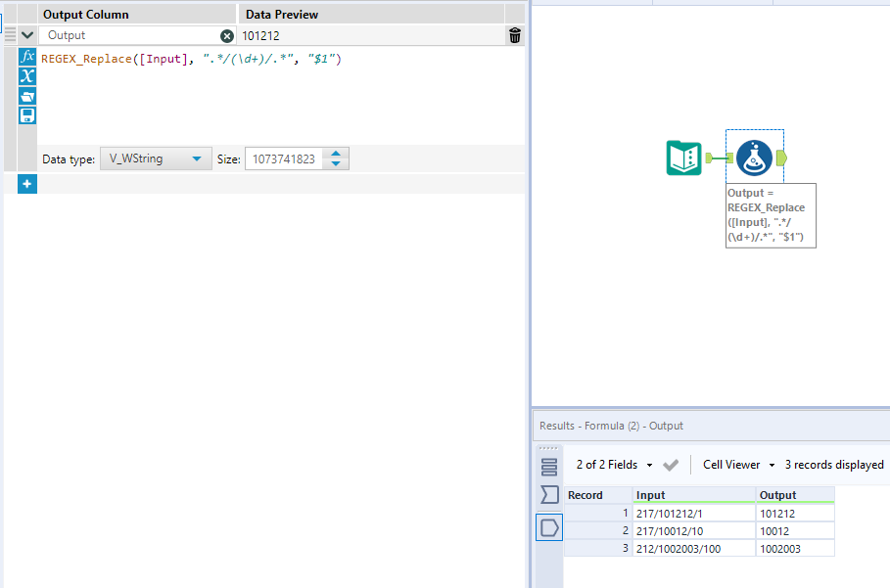Collapse the expression editor with the chevron

27,34
